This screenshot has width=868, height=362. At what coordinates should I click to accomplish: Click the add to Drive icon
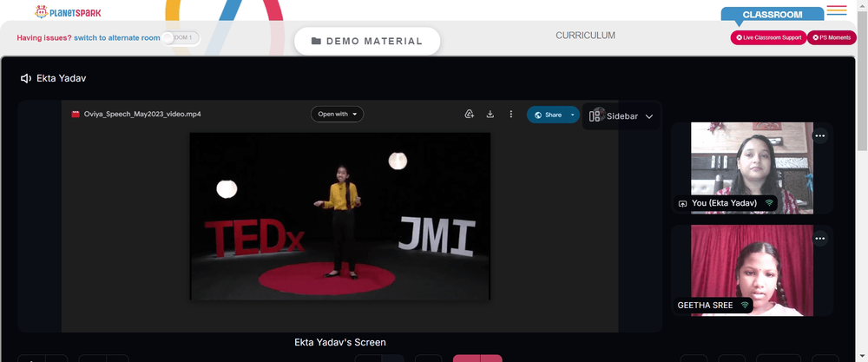469,114
